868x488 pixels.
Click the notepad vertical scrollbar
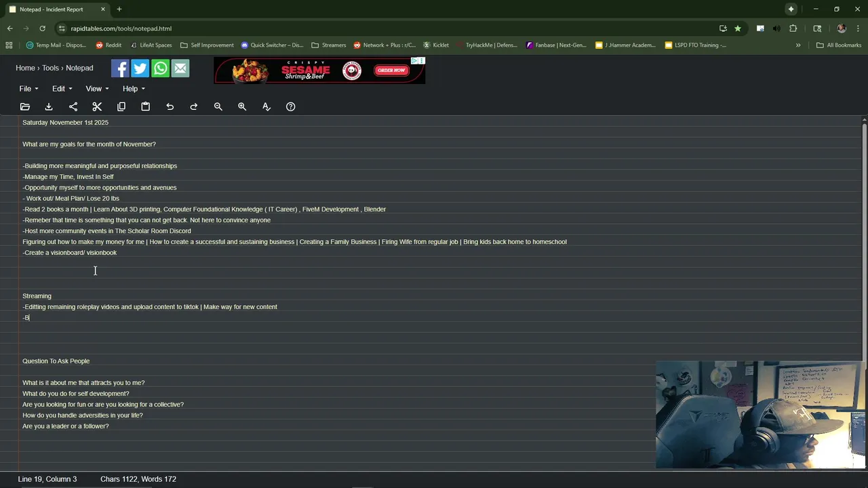(x=864, y=293)
